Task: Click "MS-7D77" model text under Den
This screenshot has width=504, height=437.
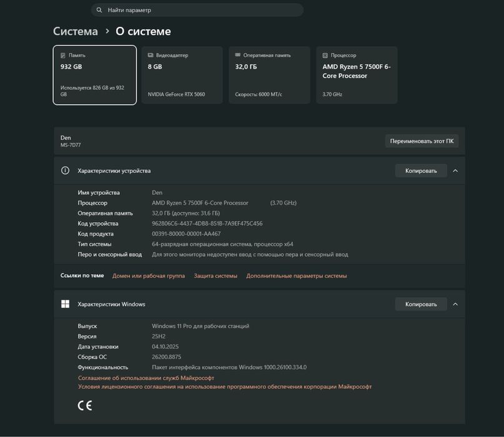Action: [71, 145]
